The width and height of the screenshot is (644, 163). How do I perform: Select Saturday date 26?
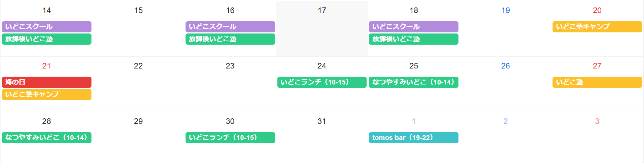pos(506,66)
